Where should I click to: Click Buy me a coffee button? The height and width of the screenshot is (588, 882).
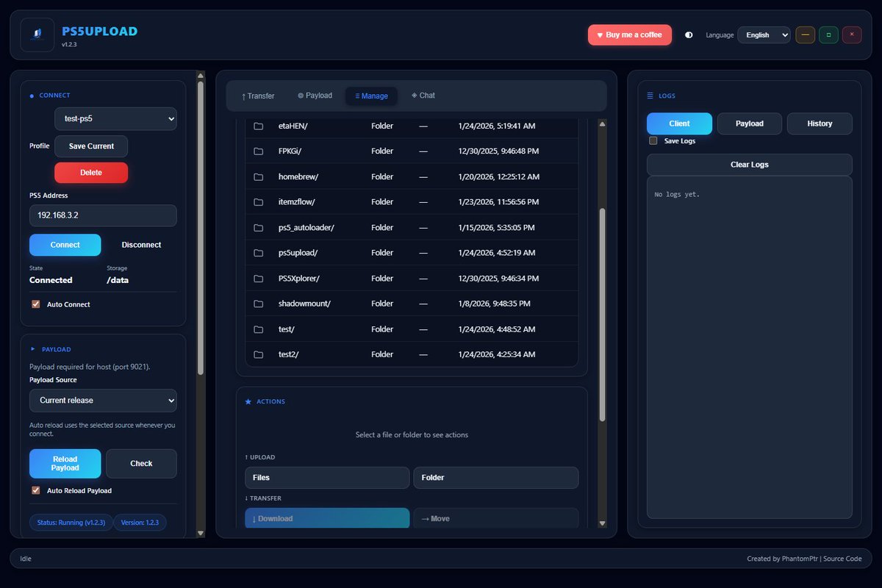tap(630, 35)
